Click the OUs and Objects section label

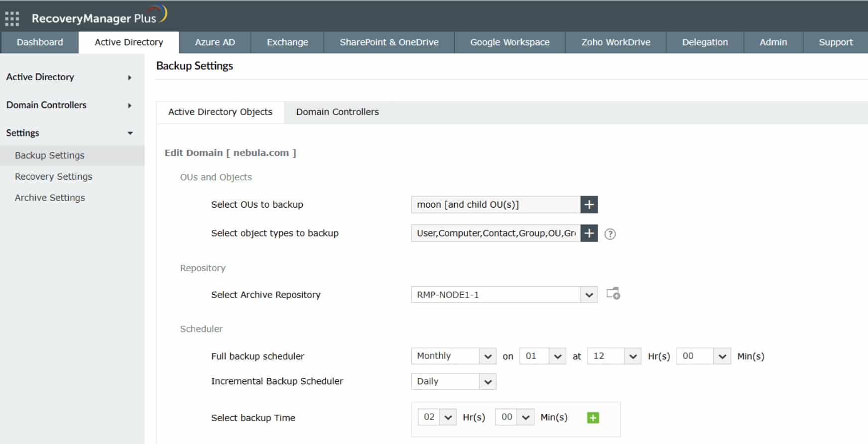click(216, 177)
